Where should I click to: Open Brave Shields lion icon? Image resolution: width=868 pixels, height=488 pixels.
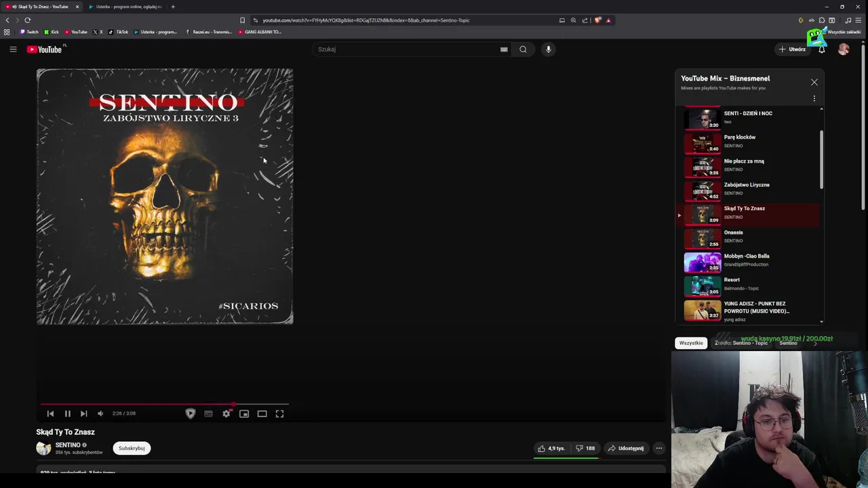tap(597, 20)
